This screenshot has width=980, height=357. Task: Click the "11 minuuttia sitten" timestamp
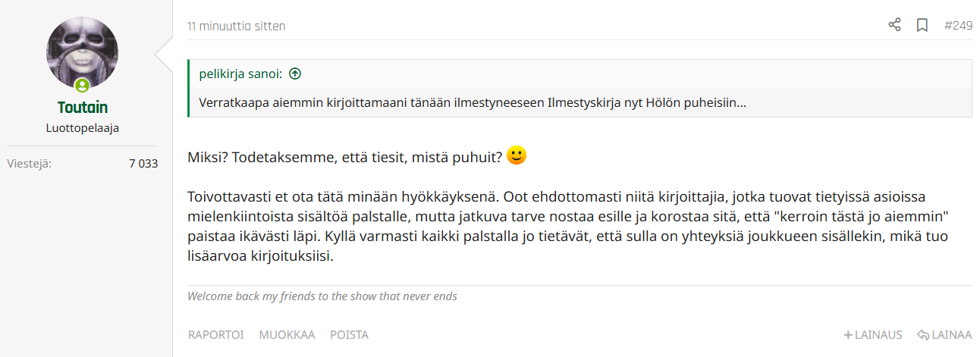click(237, 27)
